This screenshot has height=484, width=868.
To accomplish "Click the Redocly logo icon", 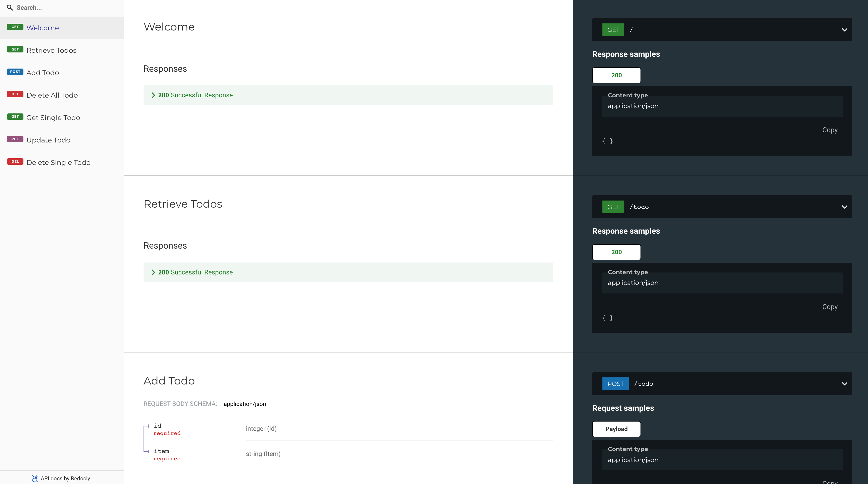I will click(x=34, y=478).
